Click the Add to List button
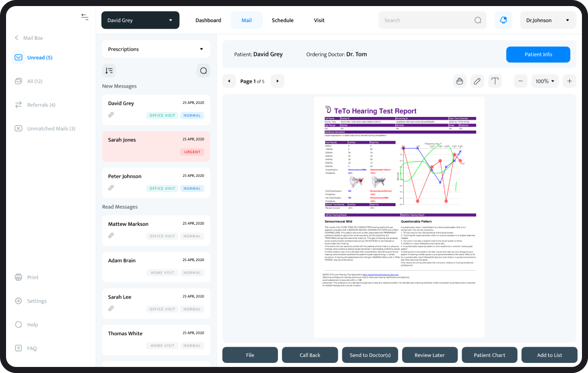The height and width of the screenshot is (373, 588). (549, 355)
